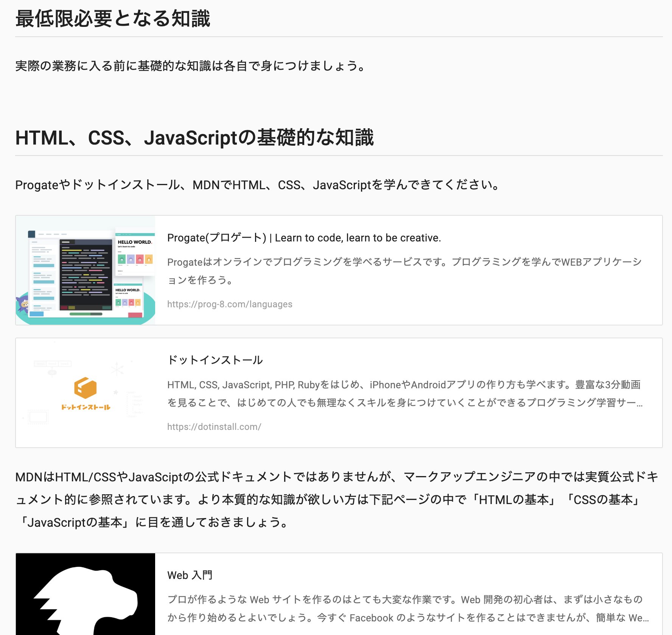Open the ドットインストール card title
672x635 pixels.
click(215, 360)
